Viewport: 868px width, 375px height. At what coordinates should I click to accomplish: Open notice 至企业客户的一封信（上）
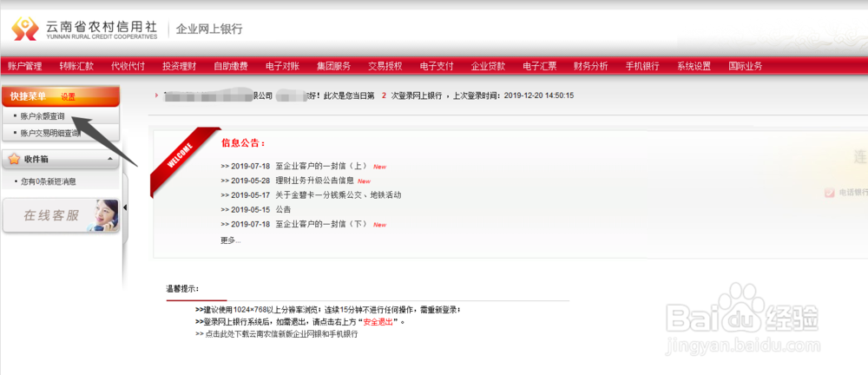point(322,166)
